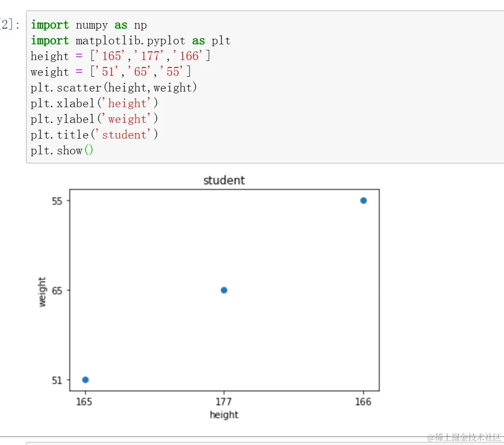Click the plt.ylabel('weight') code line
Screen dimensions: 504x445
(x=94, y=119)
